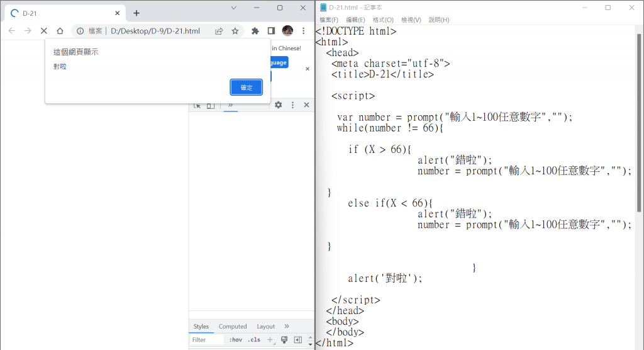Click the </script> closing tag line
The width and height of the screenshot is (644, 350).
pos(356,300)
